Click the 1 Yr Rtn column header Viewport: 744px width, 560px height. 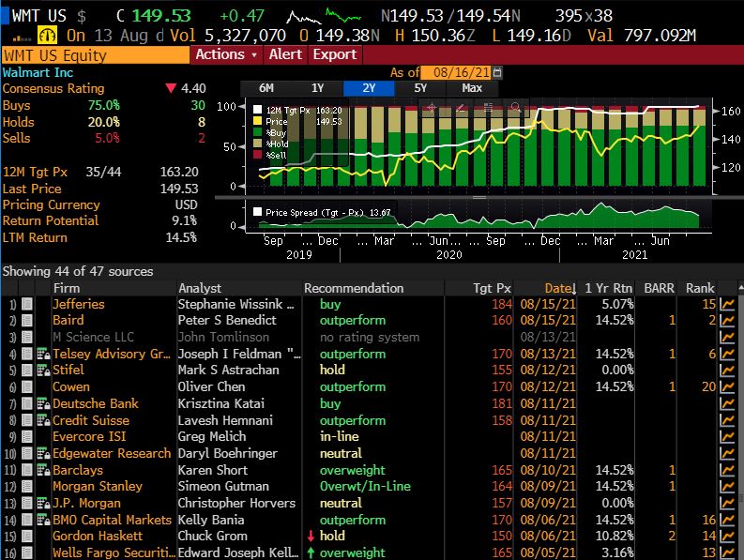608,288
